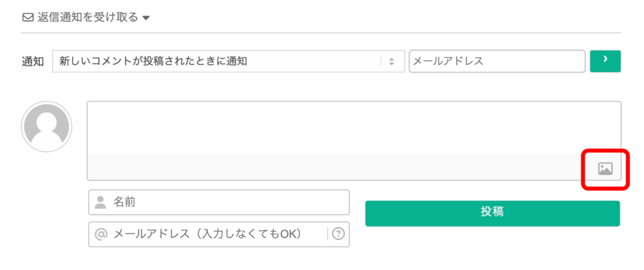Click the question mark help icon
The height and width of the screenshot is (270, 644).
click(338, 234)
